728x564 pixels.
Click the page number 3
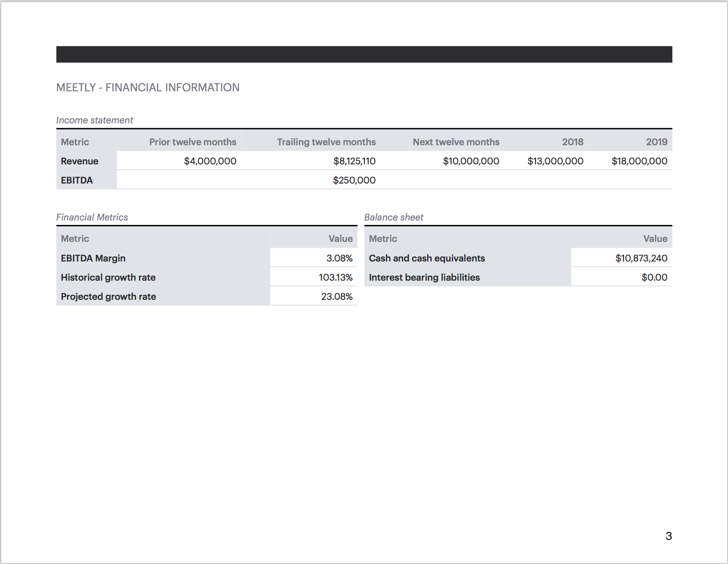[x=669, y=536]
